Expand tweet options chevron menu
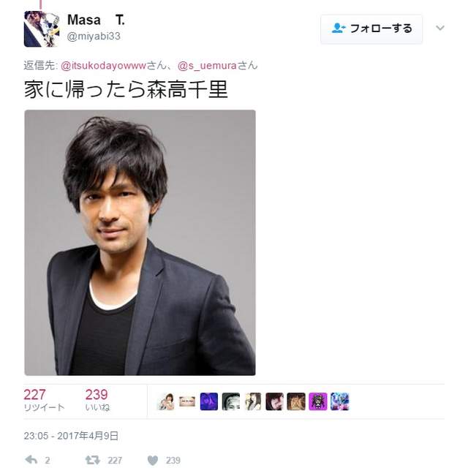The width and height of the screenshot is (468, 476). point(440,28)
